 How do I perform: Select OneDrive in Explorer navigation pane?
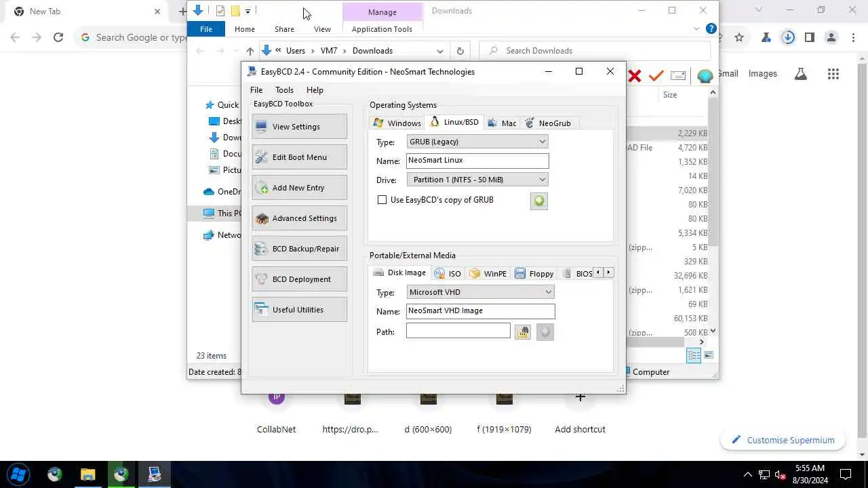tap(222, 192)
